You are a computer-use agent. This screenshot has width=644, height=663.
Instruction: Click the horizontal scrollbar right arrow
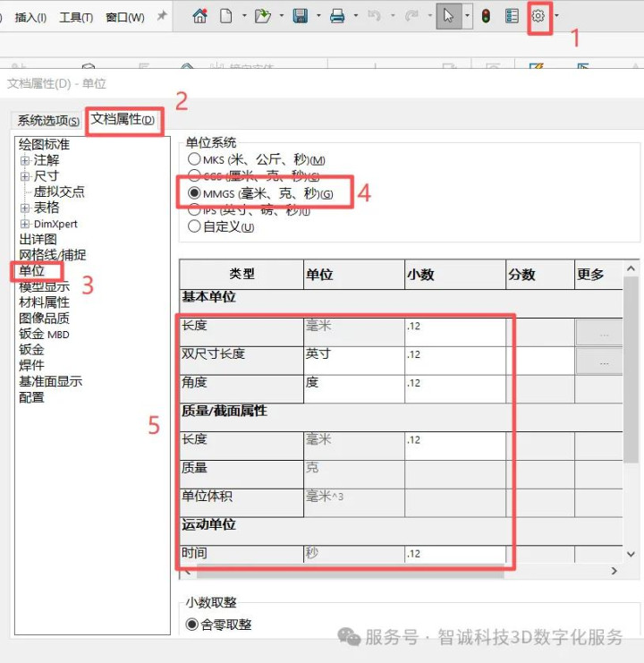pyautogui.click(x=614, y=571)
